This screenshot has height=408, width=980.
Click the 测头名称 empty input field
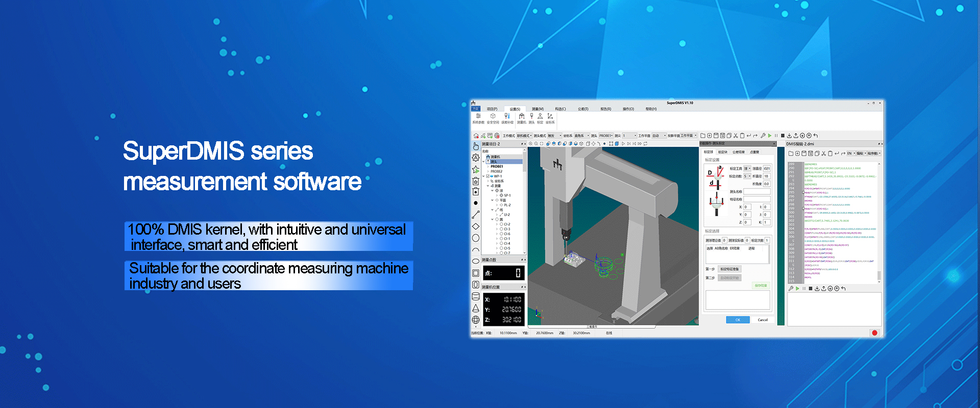point(757,192)
